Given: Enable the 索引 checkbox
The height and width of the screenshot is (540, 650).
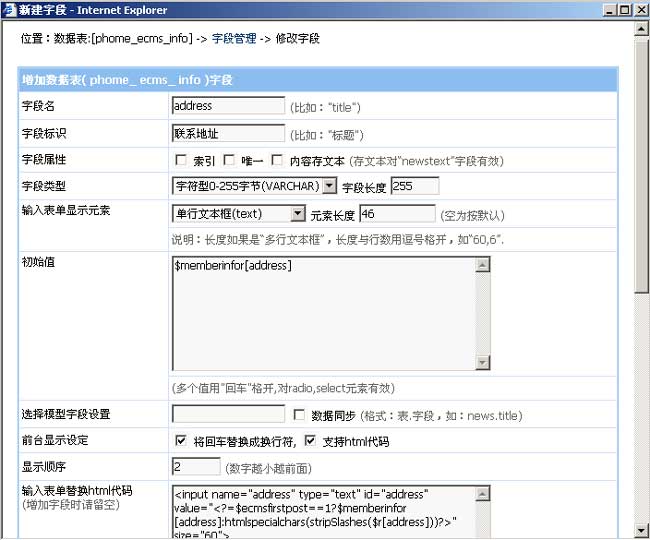Looking at the screenshot, I should click(x=181, y=160).
